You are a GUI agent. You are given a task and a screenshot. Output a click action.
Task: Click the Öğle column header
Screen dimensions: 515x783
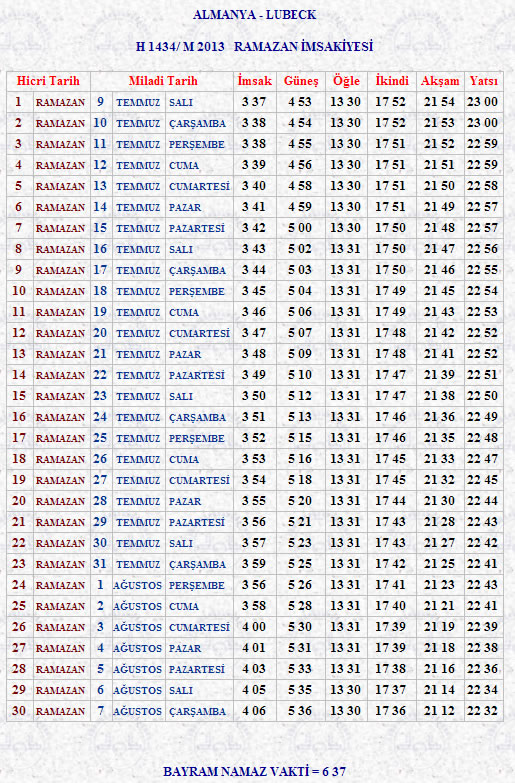click(x=346, y=81)
